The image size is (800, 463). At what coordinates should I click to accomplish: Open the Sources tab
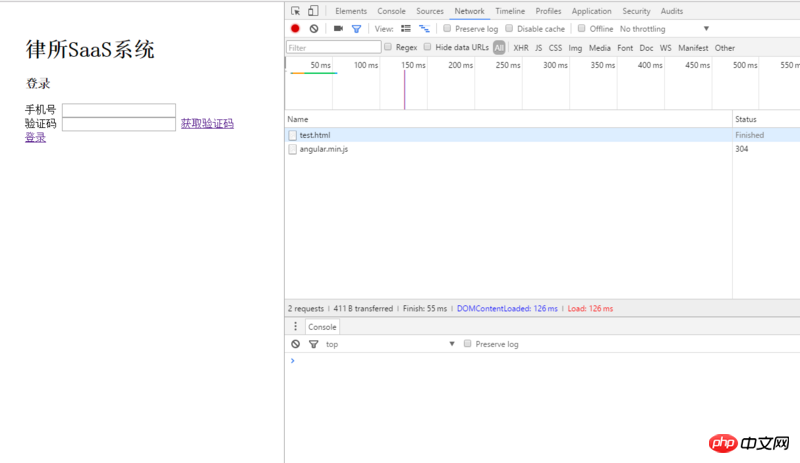[x=430, y=11]
